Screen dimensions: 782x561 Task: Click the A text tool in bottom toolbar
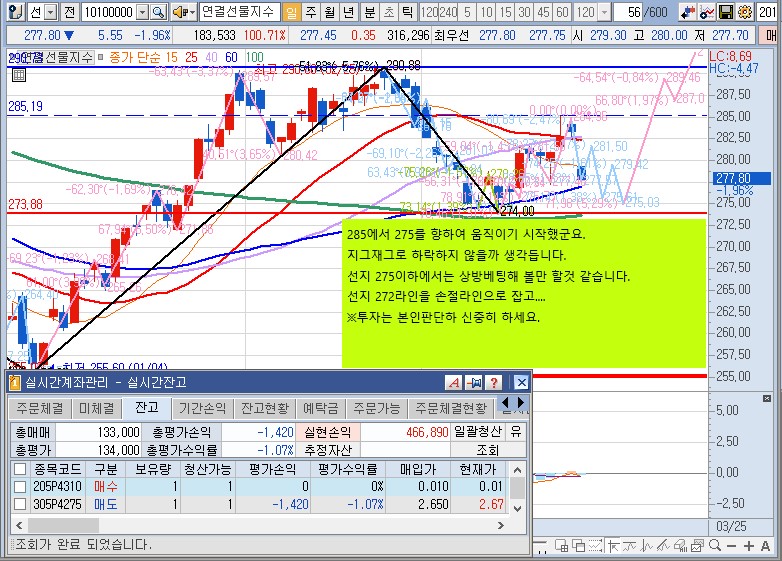766,547
